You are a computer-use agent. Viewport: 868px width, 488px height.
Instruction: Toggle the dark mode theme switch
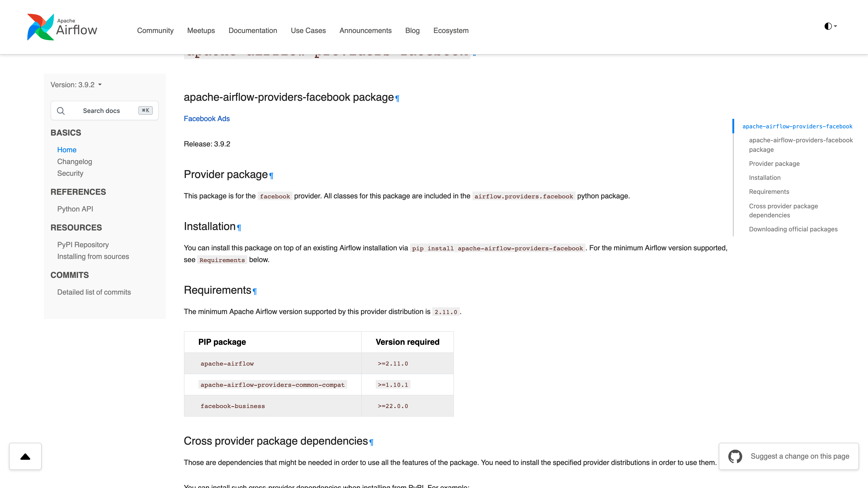(x=828, y=26)
